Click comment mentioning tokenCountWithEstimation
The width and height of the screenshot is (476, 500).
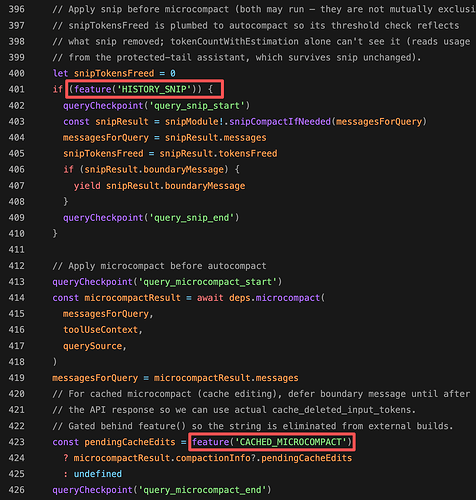(261, 41)
